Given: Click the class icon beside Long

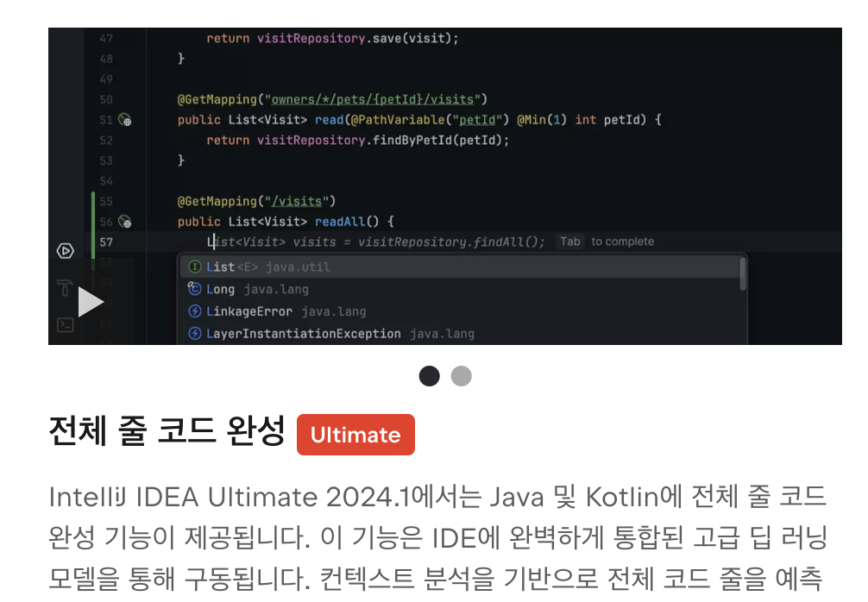Looking at the screenshot, I should click(194, 289).
